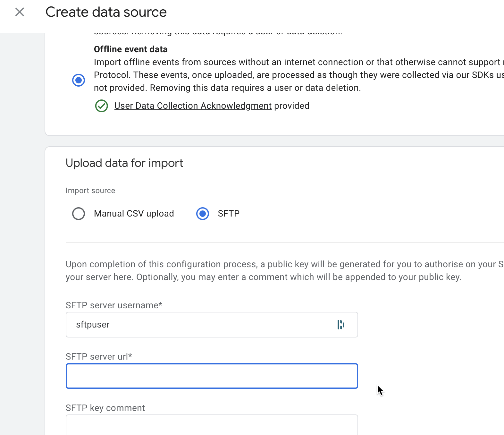The width and height of the screenshot is (504, 435).
Task: Click the Manual CSV upload label text
Action: tap(134, 214)
